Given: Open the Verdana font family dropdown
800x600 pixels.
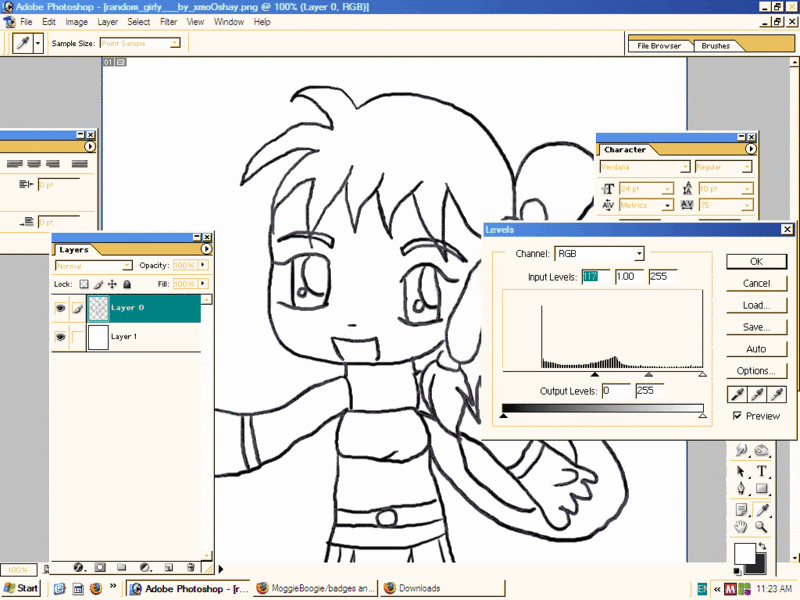Looking at the screenshot, I should (685, 167).
